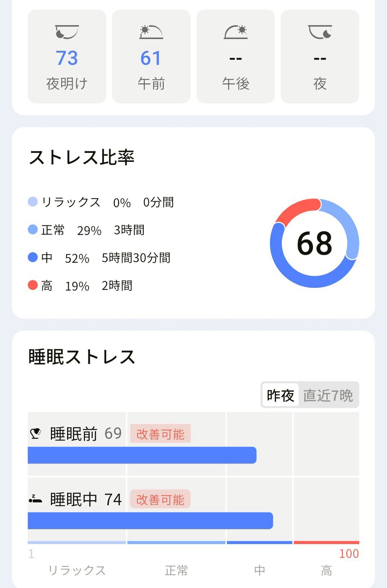The width and height of the screenshot is (387, 588).
Task: Select the 昨夜 (last night) tab
Action: 280,395
